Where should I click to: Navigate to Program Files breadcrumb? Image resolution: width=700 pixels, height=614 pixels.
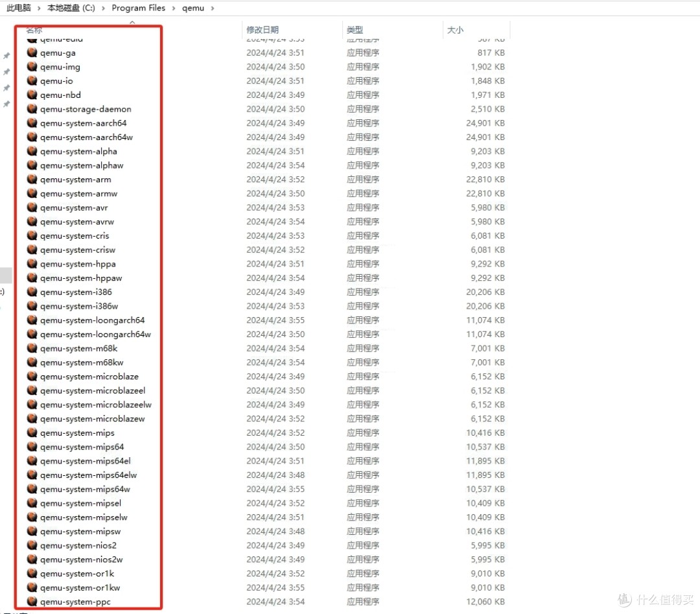pos(139,8)
